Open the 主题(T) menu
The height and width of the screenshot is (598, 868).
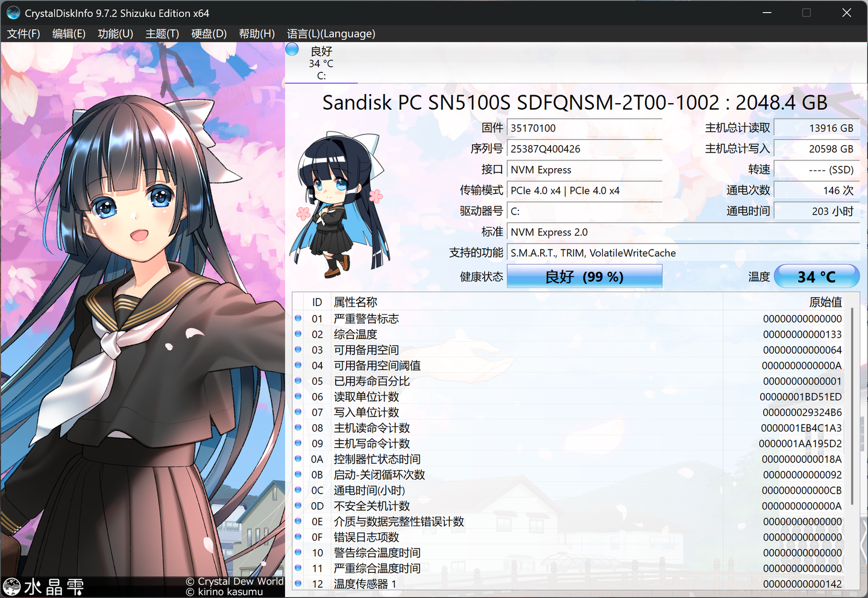click(x=162, y=34)
